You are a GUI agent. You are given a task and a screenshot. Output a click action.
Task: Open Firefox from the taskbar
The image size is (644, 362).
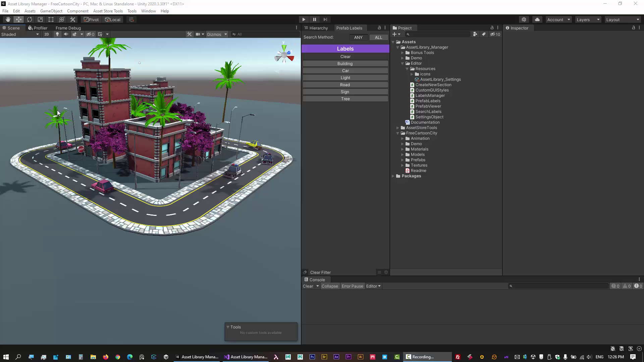tap(106, 357)
